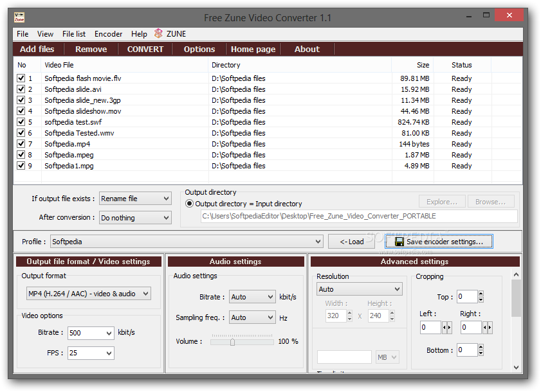Uncheck file 9 Softpedia1.mpg
Image resolution: width=541 pixels, height=392 pixels.
[21, 166]
